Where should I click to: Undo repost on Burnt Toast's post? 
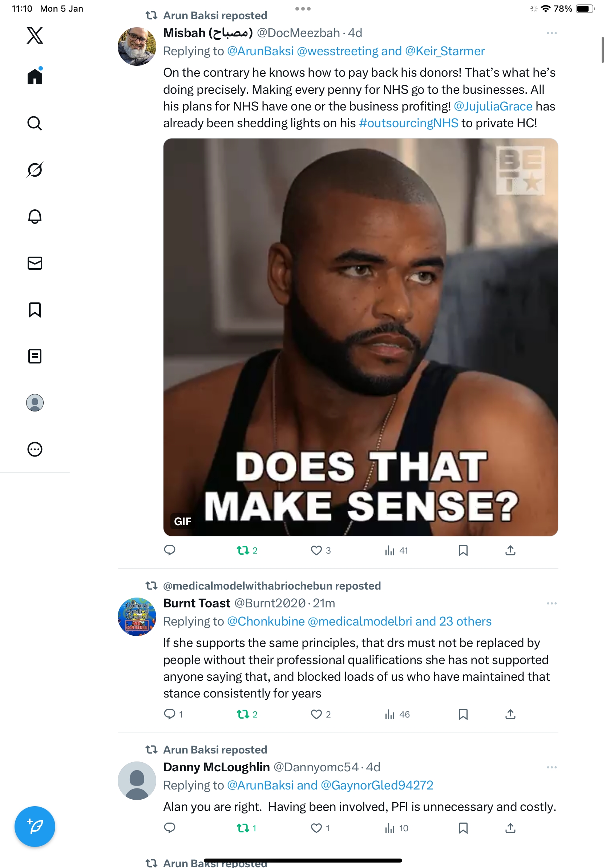[243, 714]
